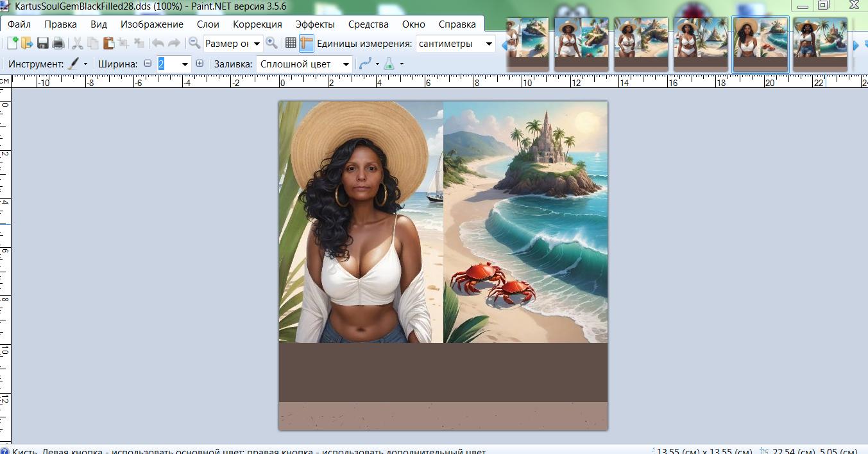Open the zoom size dropdown
The width and height of the screenshot is (868, 454).
[x=233, y=44]
